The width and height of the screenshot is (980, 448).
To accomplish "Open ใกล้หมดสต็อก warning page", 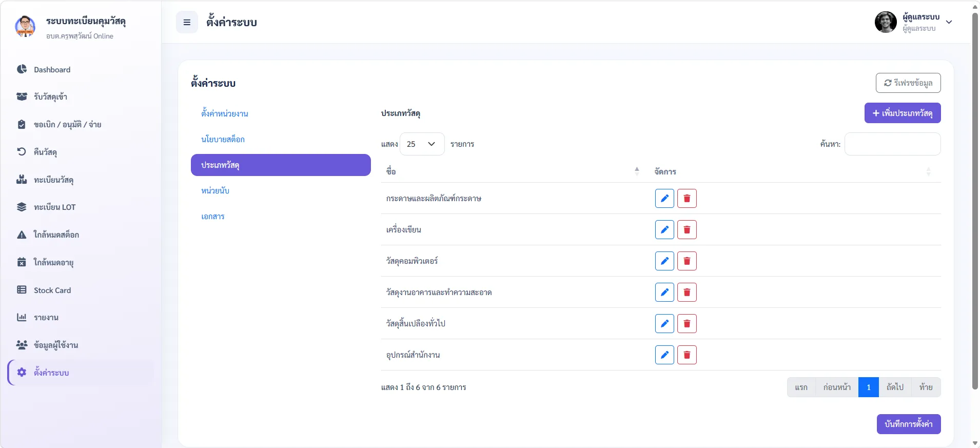I will [x=81, y=235].
